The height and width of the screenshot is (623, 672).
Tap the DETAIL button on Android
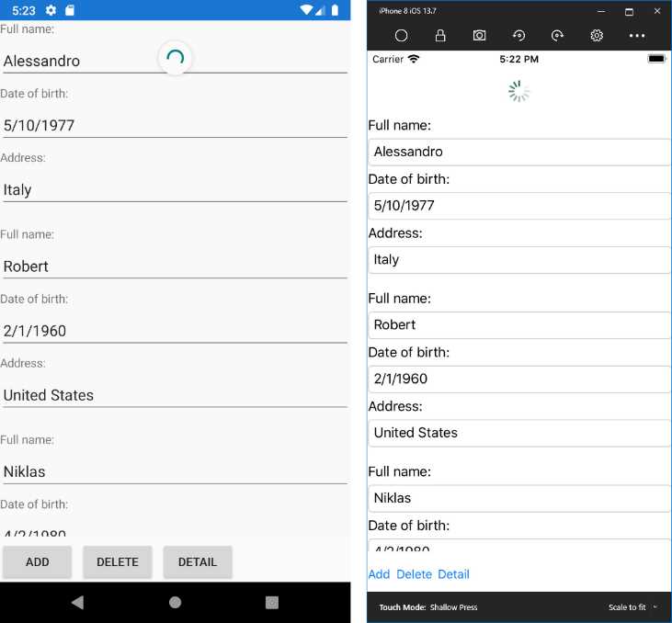pos(198,561)
